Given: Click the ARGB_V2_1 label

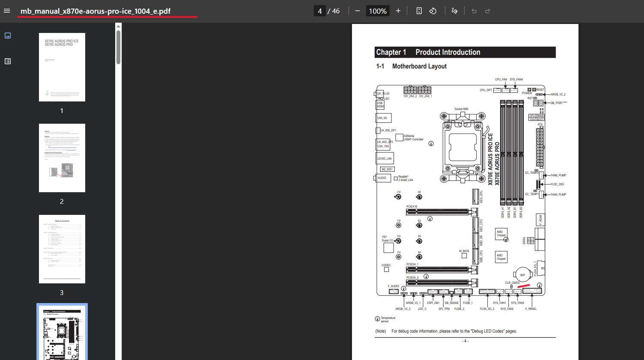Looking at the screenshot, I should tap(413, 303).
